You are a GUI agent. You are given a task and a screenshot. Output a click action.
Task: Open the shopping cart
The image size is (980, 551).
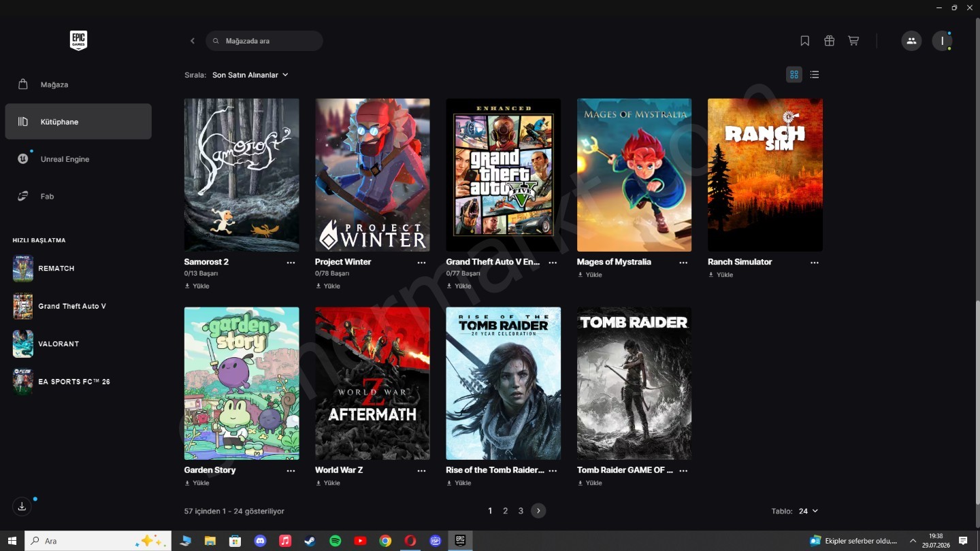point(853,41)
